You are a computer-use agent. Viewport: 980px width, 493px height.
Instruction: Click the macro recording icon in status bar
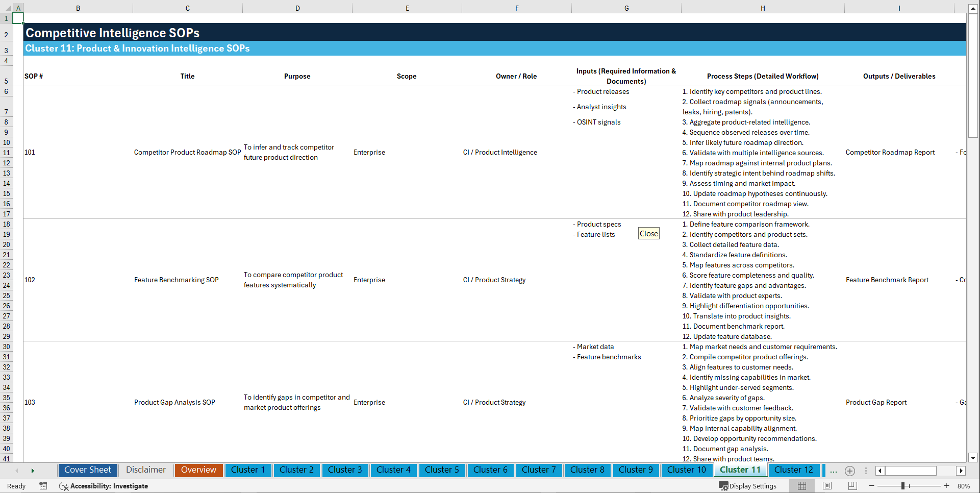43,486
